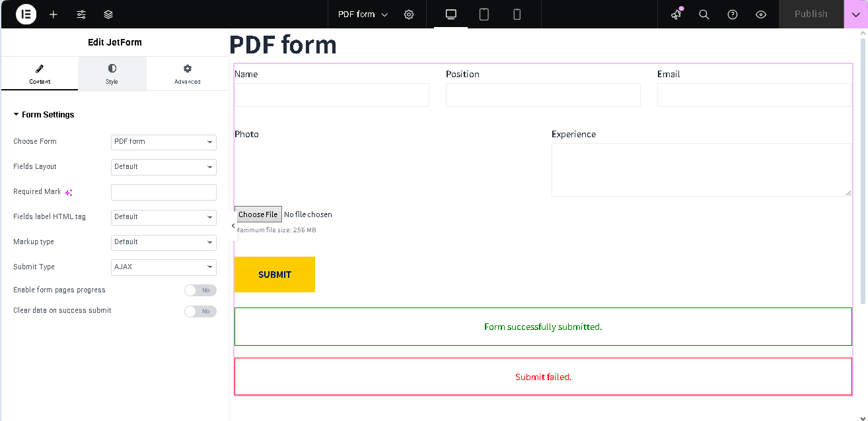Switch to desktop preview mode
This screenshot has width=868, height=421.
[450, 14]
